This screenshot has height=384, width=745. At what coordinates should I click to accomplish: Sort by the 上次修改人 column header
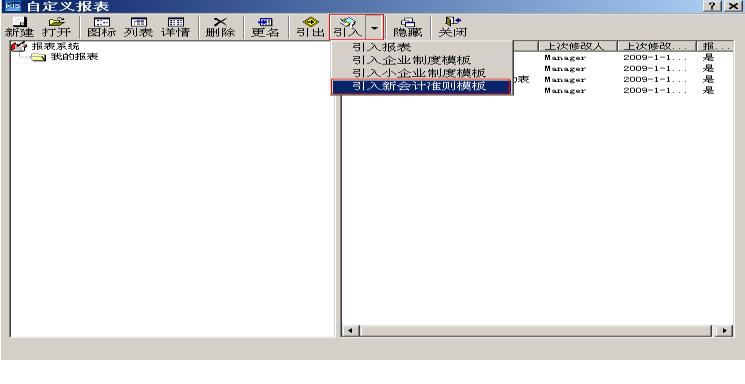click(x=577, y=46)
